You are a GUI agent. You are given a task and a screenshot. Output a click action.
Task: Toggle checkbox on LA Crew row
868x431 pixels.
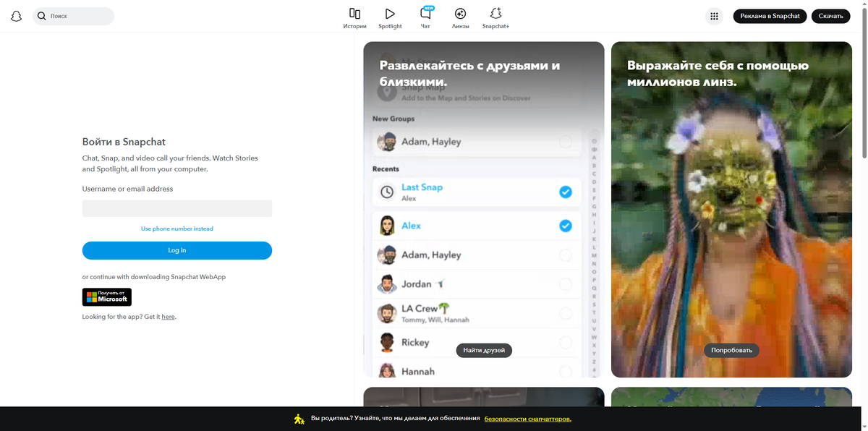(x=566, y=313)
